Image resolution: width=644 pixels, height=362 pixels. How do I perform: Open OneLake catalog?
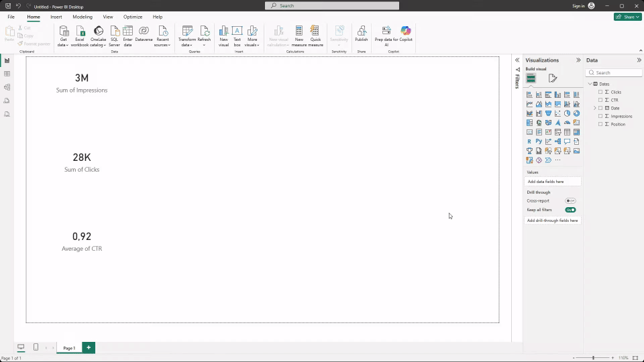pos(98,36)
